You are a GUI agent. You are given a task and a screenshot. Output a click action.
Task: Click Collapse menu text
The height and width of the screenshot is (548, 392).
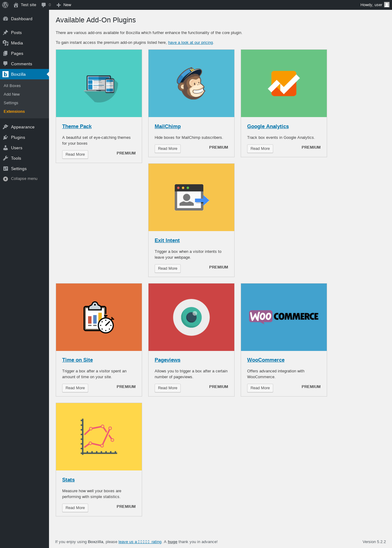pos(24,179)
